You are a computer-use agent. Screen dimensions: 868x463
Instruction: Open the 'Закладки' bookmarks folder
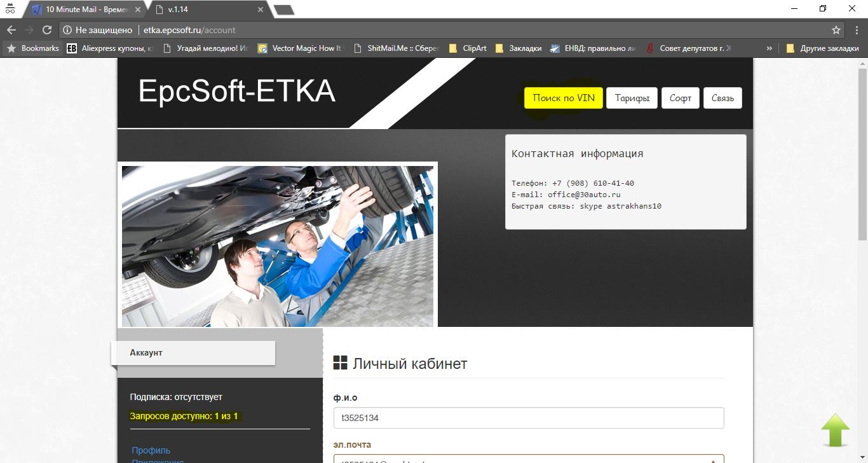point(519,48)
